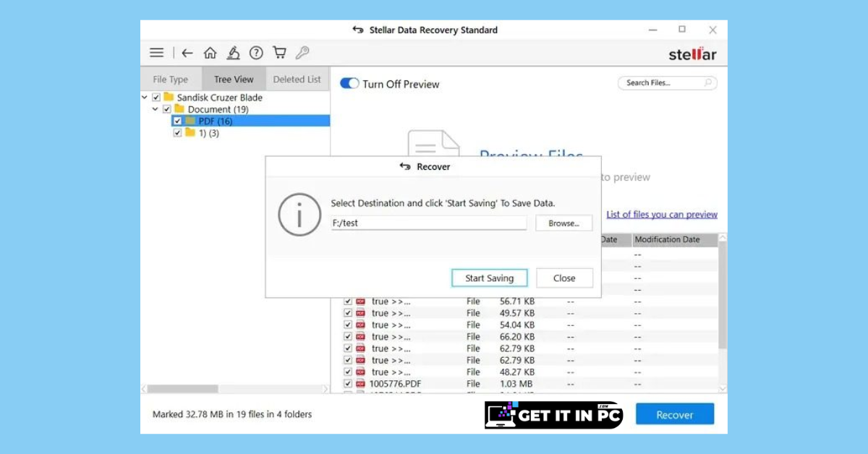Click the Start Saving button

click(x=490, y=278)
